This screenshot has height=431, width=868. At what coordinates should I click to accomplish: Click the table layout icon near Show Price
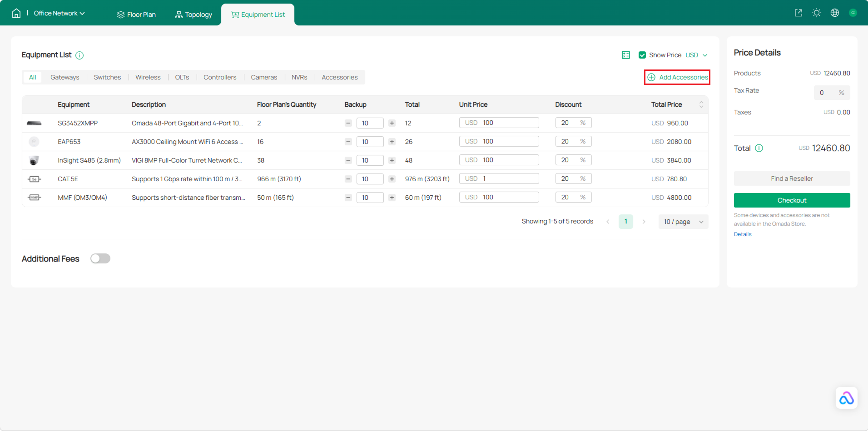[626, 55]
